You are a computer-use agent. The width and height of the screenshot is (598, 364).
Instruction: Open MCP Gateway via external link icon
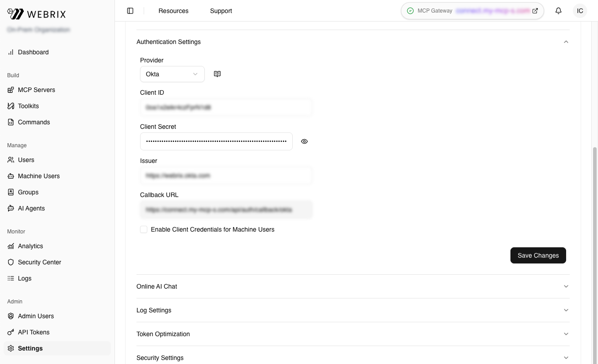click(x=535, y=10)
